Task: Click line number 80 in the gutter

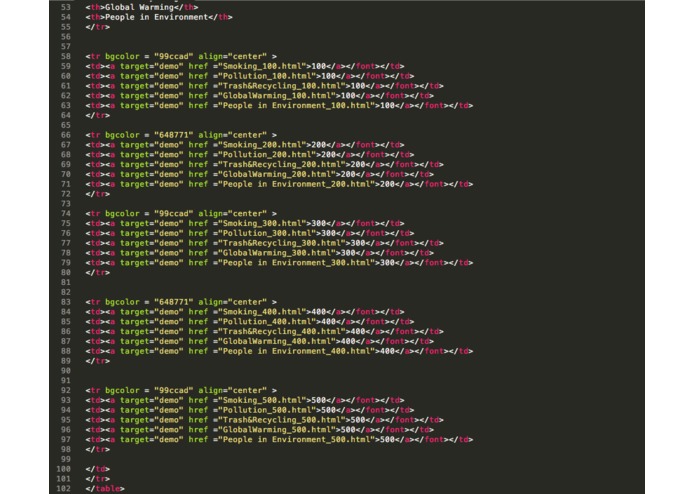Action: click(66, 272)
